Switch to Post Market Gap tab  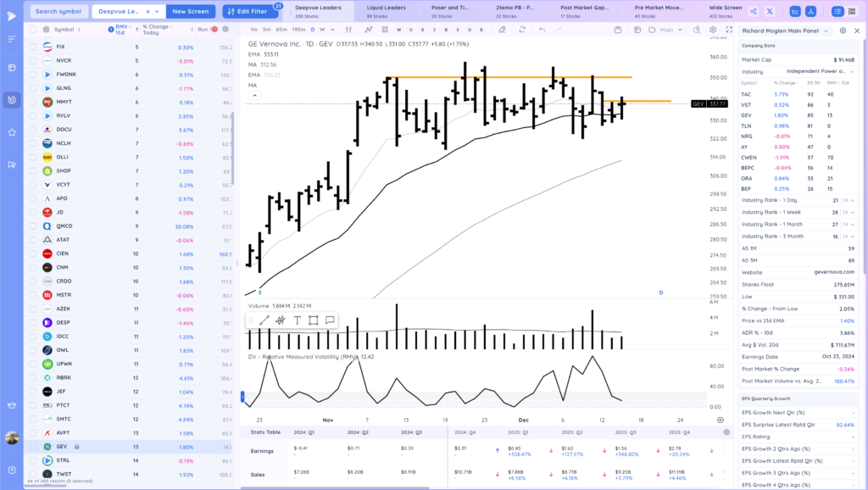pyautogui.click(x=584, y=11)
